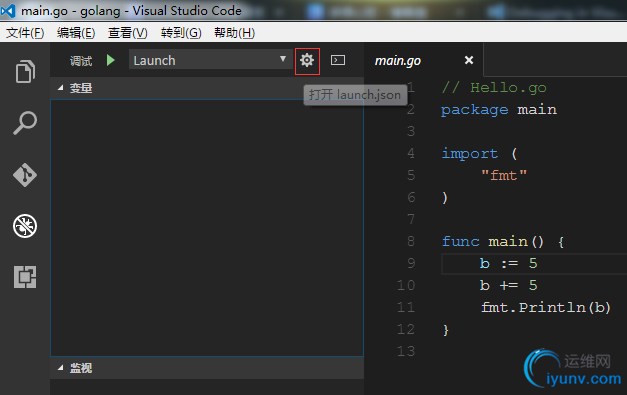Click the 'import (' code line
Image resolution: width=627 pixels, height=395 pixels.
(479, 154)
